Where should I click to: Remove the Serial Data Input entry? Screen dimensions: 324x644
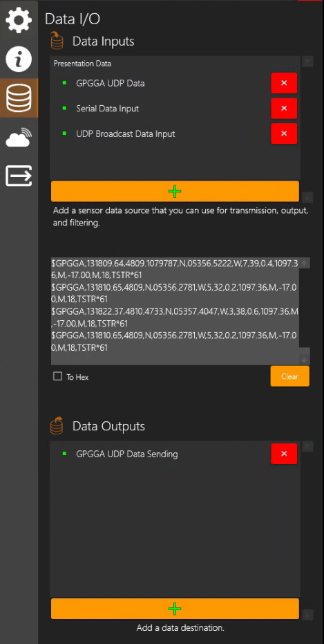[284, 109]
